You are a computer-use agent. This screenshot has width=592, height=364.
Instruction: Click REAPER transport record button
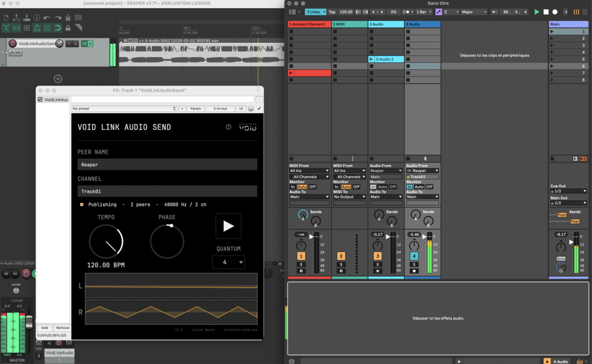(x=26, y=274)
